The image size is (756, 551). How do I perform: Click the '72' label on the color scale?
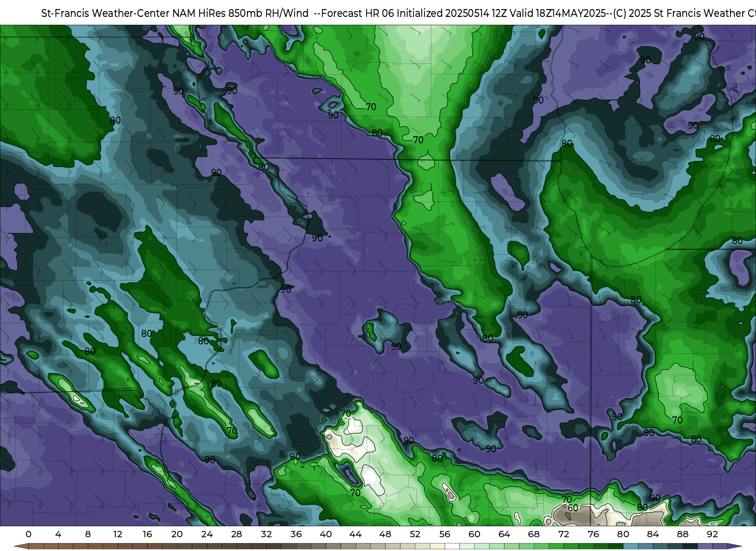pyautogui.click(x=564, y=534)
